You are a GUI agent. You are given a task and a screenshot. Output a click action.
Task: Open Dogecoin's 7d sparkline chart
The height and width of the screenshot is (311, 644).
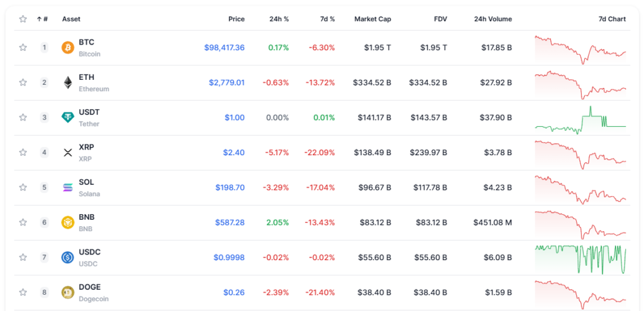point(580,295)
